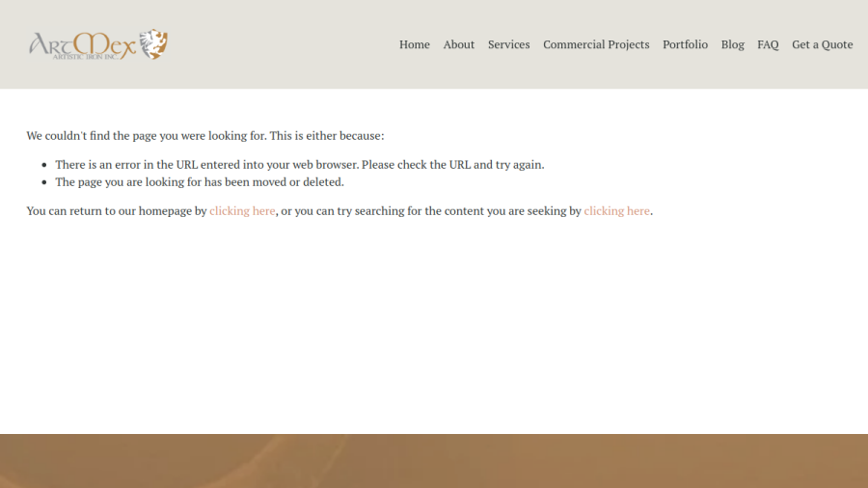Image resolution: width=868 pixels, height=488 pixels.
Task: Visit the Blog page
Action: tap(732, 44)
